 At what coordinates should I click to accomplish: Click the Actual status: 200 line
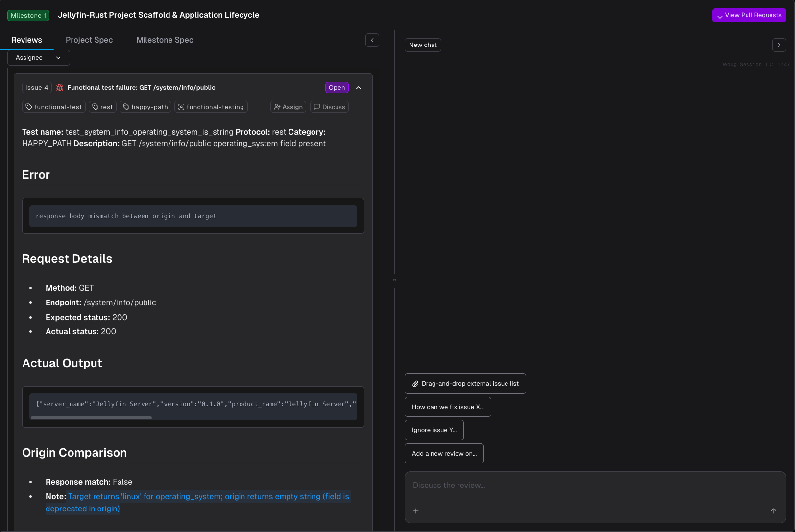tap(81, 331)
